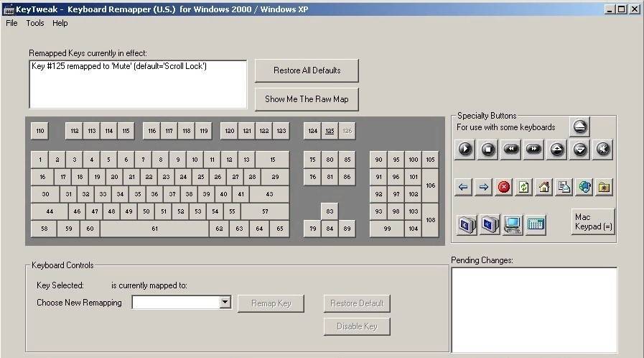Viewport: 644px width, 358px height.
Task: Select the Stop media (square) specialty button
Action: (x=487, y=150)
